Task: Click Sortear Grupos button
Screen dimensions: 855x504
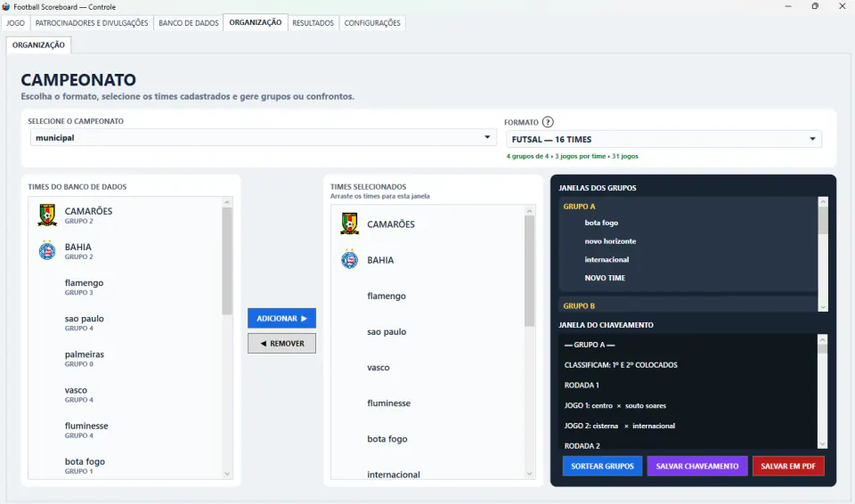Action: (x=602, y=466)
